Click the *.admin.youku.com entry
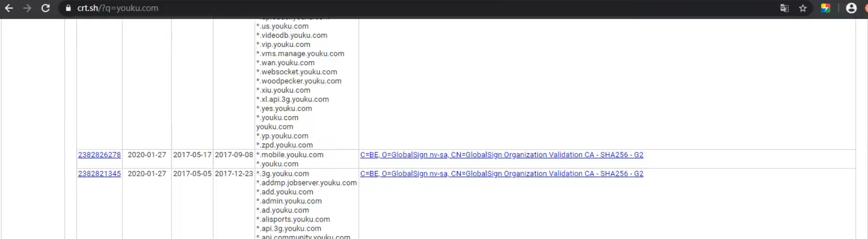The width and height of the screenshot is (868, 239). tap(289, 201)
